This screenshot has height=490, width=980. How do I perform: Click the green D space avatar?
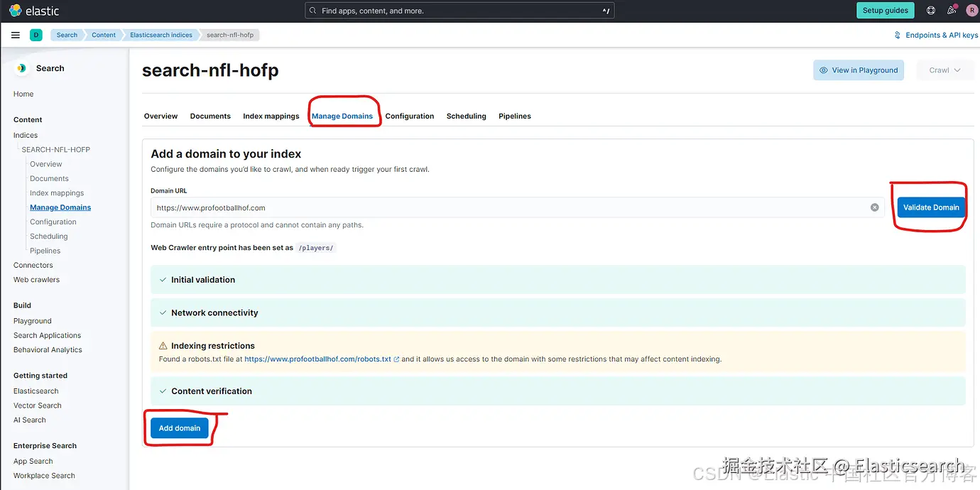(36, 35)
